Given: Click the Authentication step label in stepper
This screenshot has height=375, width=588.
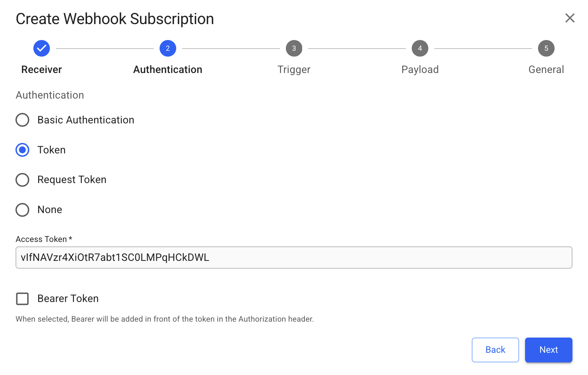Looking at the screenshot, I should click(168, 70).
